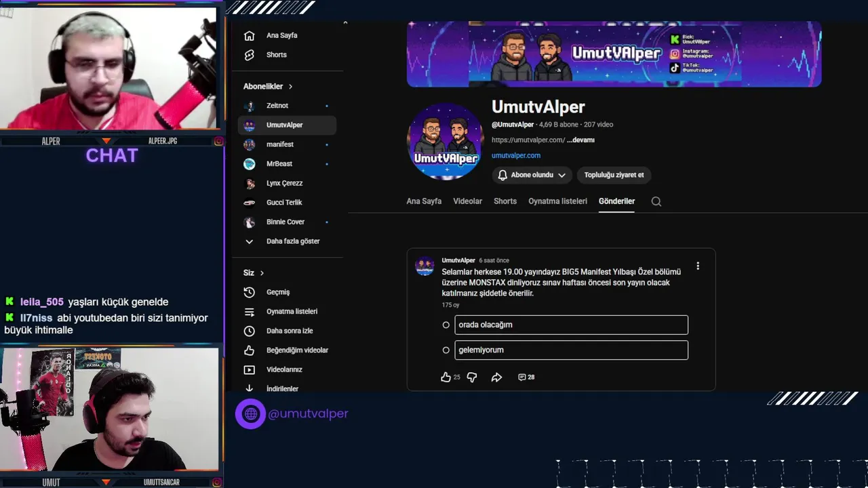The width and height of the screenshot is (868, 488).
Task: Click the 207 video count text
Action: 598,125
